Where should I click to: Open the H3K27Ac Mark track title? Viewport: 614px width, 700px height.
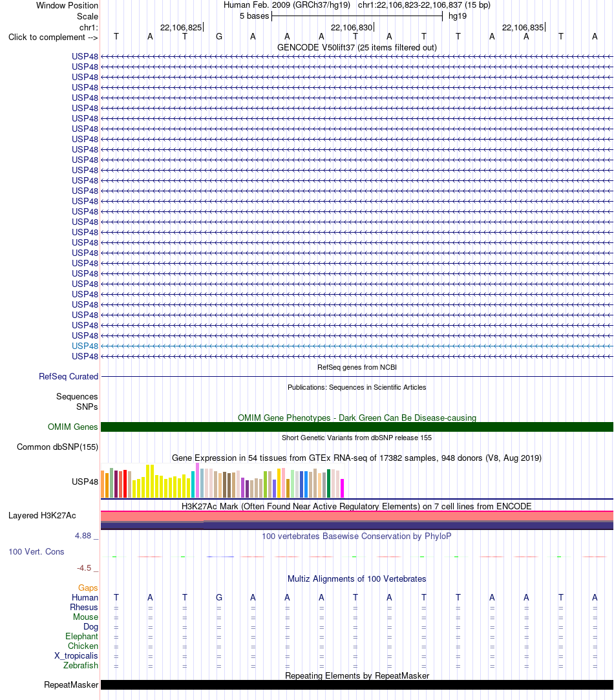click(x=357, y=506)
